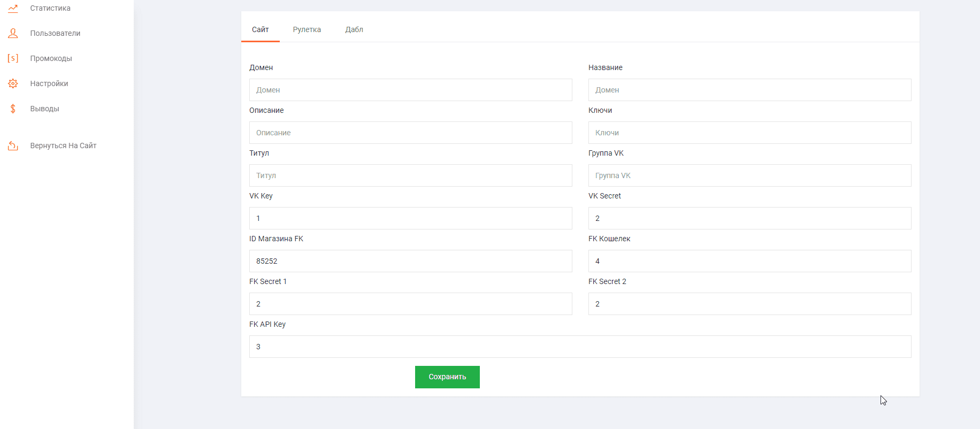
Task: Click the Users person icon
Action: [x=13, y=33]
